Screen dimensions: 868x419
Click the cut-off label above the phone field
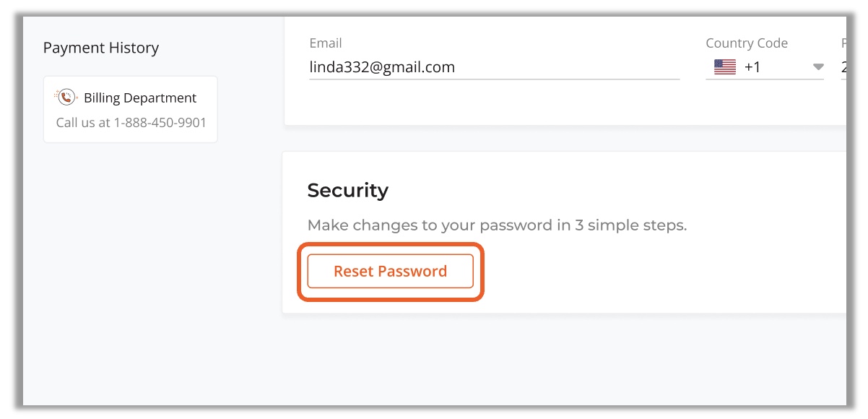(x=843, y=43)
